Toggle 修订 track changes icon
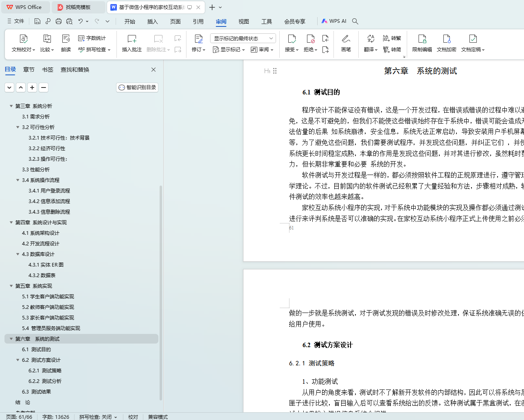 [x=198, y=39]
